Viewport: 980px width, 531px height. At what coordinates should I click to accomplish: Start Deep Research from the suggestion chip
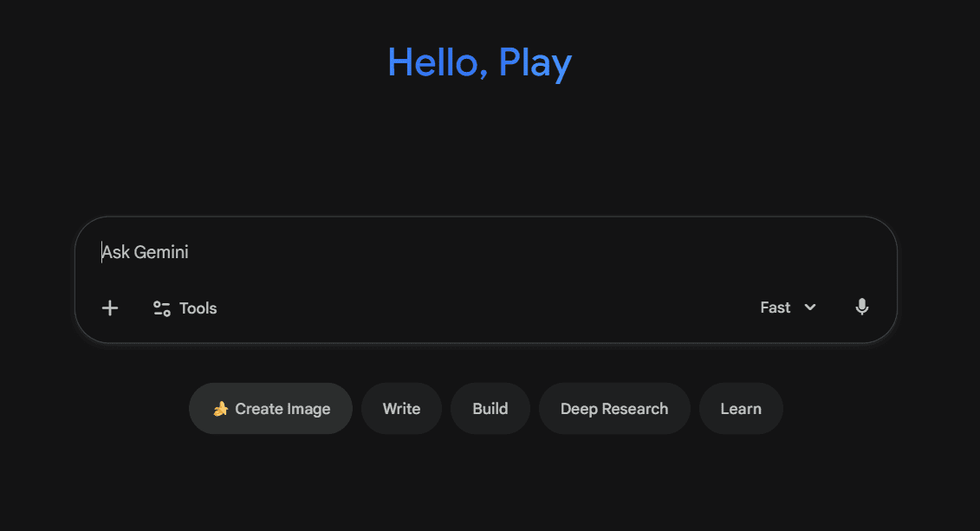point(614,409)
